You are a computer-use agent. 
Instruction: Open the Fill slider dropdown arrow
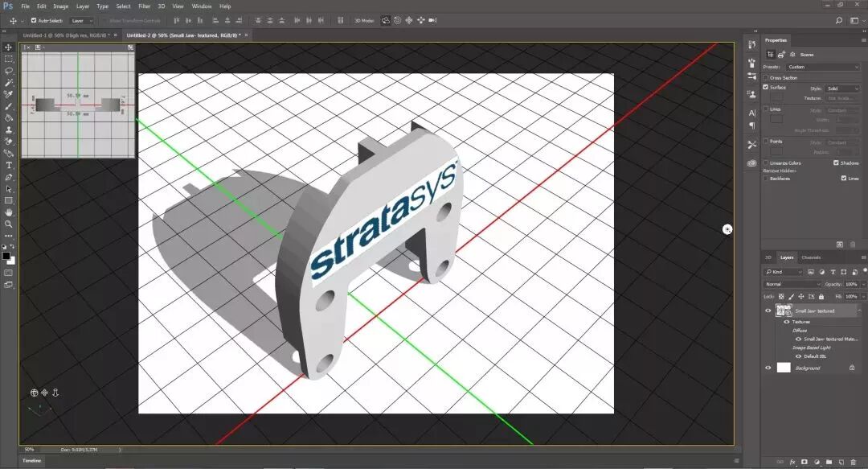pos(862,297)
